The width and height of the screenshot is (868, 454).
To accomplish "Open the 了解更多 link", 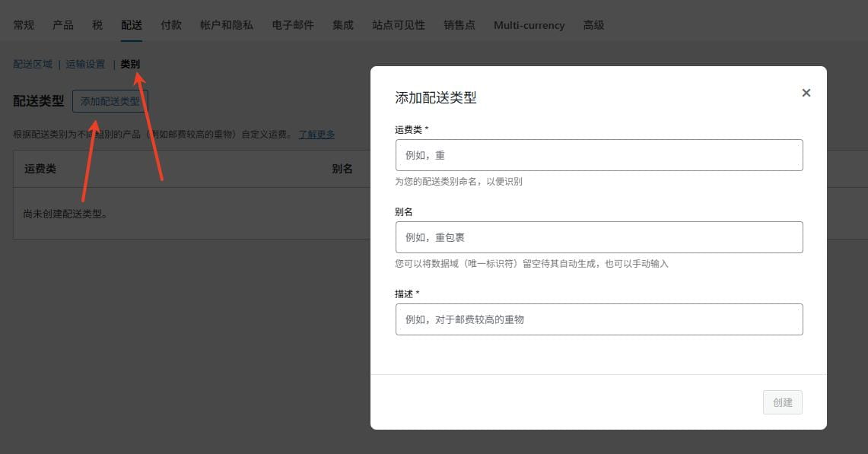I will [x=317, y=134].
